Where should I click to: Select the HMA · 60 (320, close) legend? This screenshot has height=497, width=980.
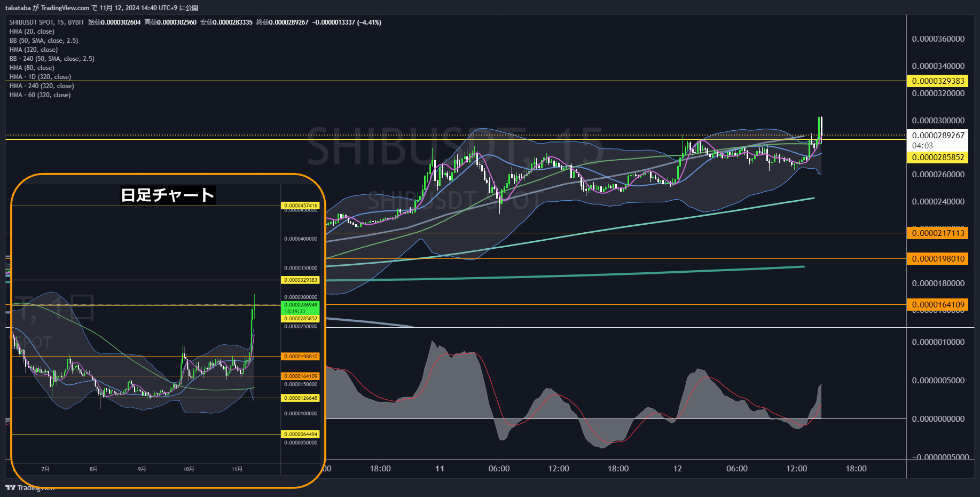(40, 95)
